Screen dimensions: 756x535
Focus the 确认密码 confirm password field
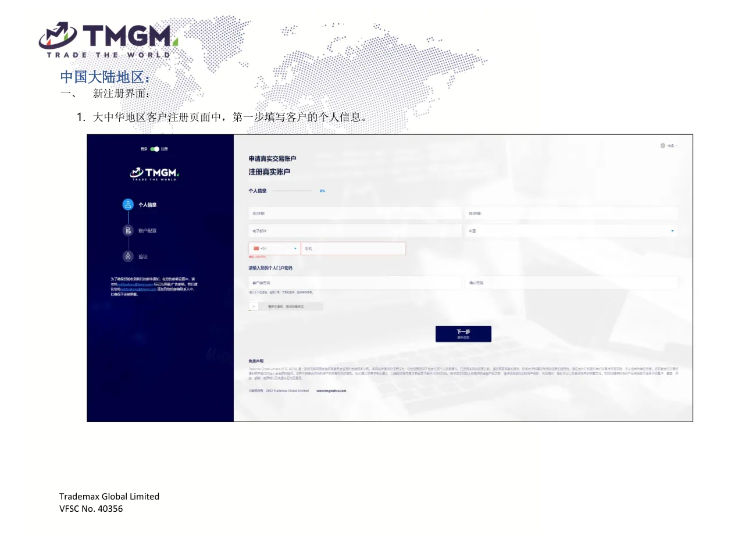coord(571,283)
